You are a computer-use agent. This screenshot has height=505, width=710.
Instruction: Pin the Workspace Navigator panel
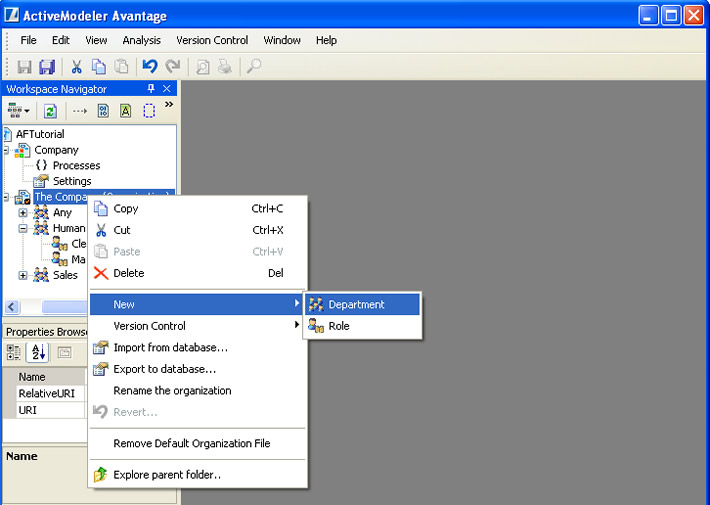151,89
